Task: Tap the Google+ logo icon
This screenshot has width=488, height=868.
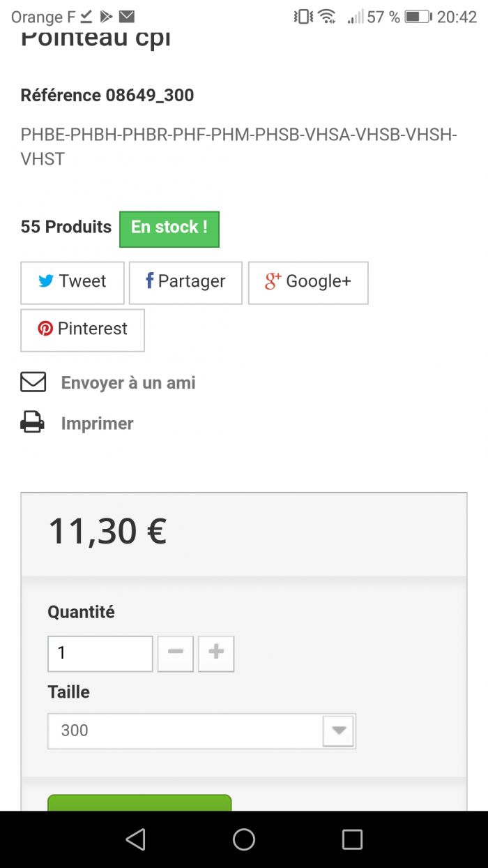Action: pos(273,281)
